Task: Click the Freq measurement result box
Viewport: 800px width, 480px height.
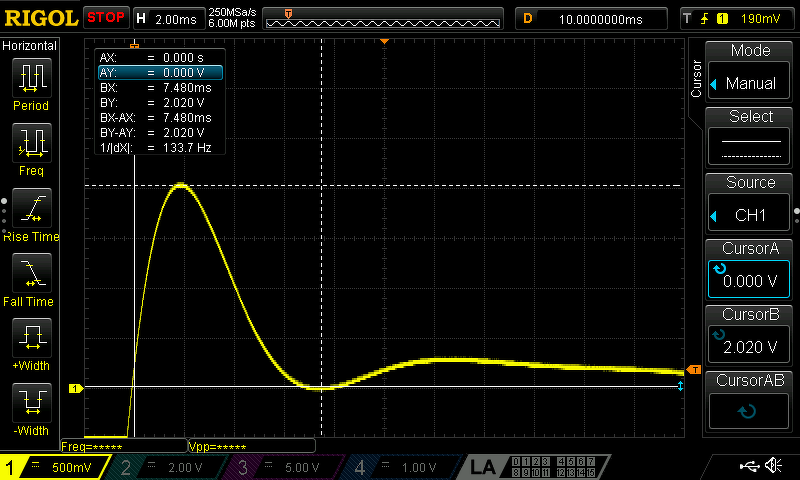Action: [124, 446]
